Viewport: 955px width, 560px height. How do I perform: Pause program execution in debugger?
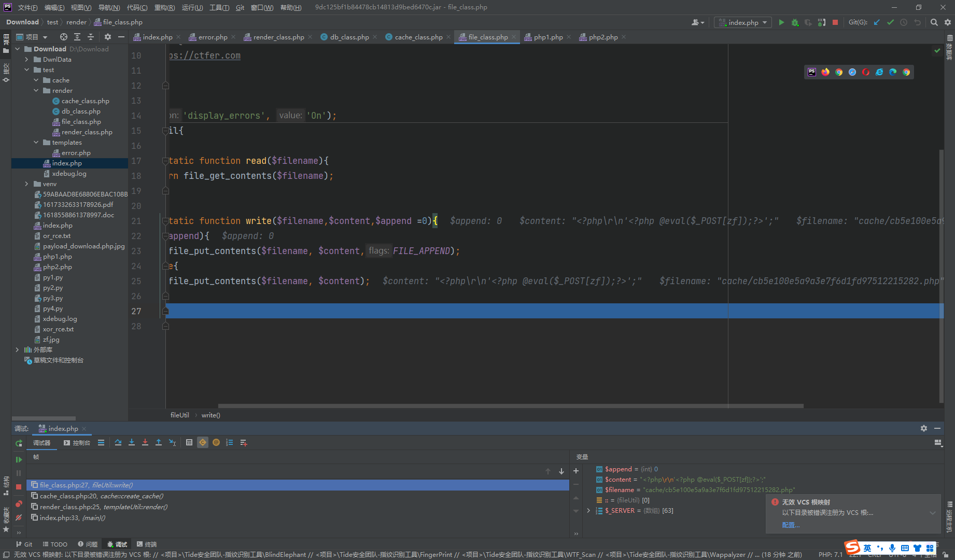click(x=18, y=472)
